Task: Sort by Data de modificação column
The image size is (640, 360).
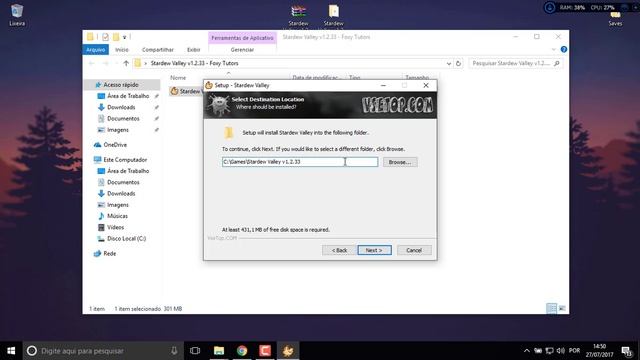Action: (317, 78)
